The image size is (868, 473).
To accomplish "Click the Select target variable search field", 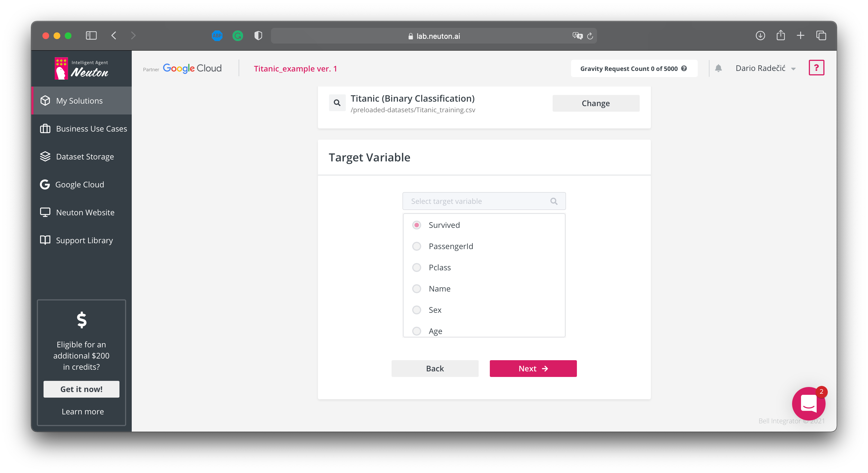I will (478, 201).
